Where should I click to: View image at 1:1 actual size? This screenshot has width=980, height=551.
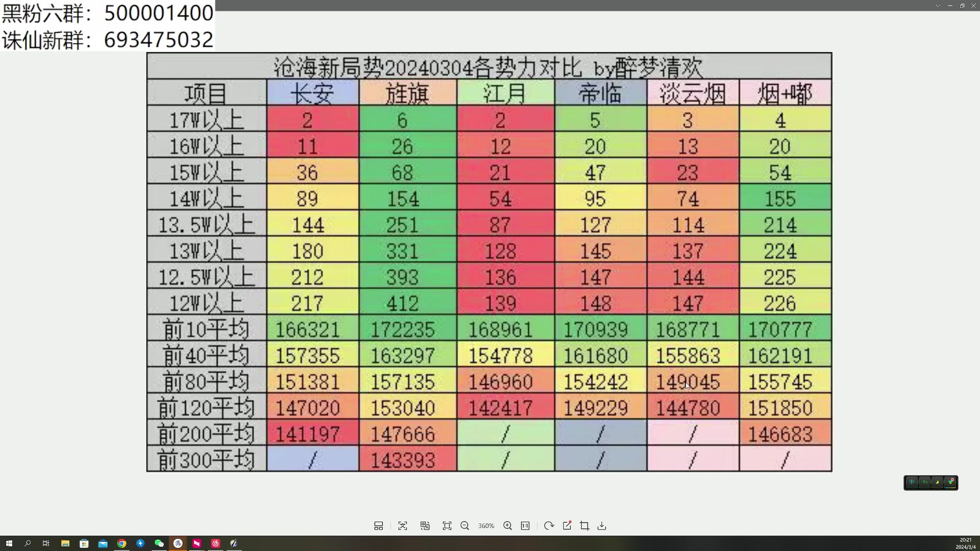(x=526, y=526)
